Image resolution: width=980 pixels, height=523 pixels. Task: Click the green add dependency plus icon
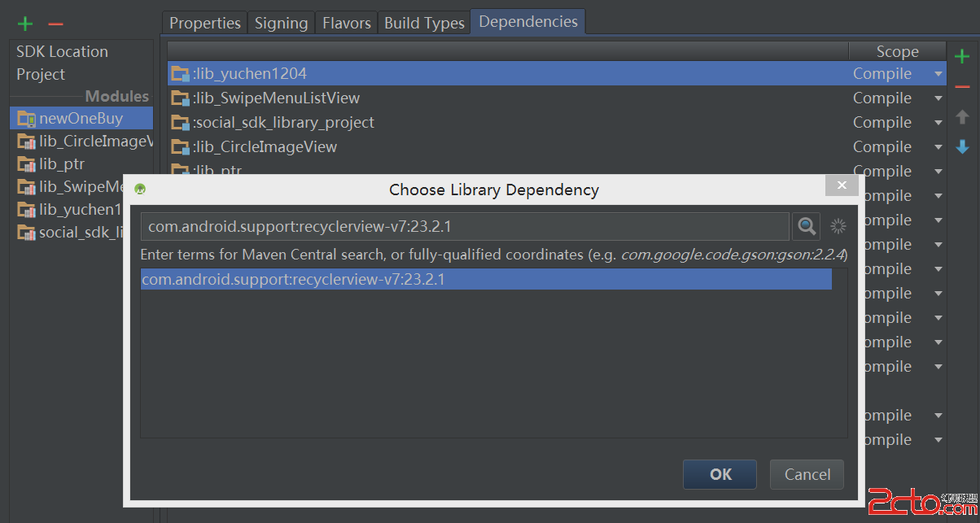pos(962,56)
